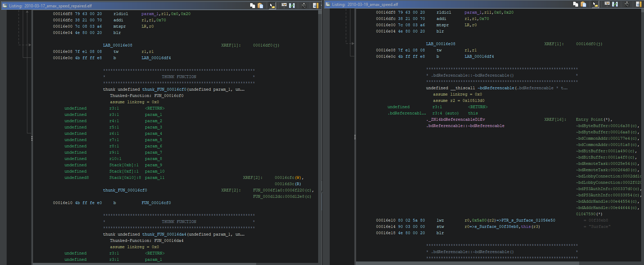Select right listing title 2010-03-19_amax_speed.elf
This screenshot has height=265, width=644.
(x=373, y=5)
